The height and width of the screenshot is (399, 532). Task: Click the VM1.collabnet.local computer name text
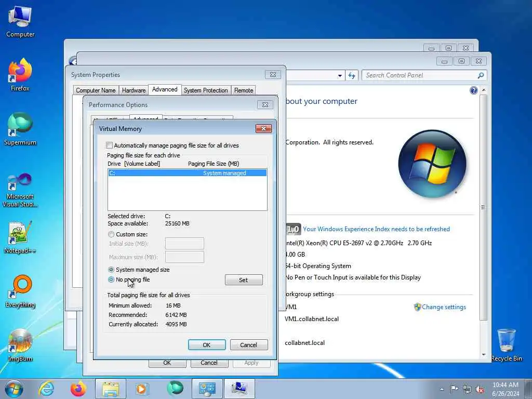pos(312,319)
